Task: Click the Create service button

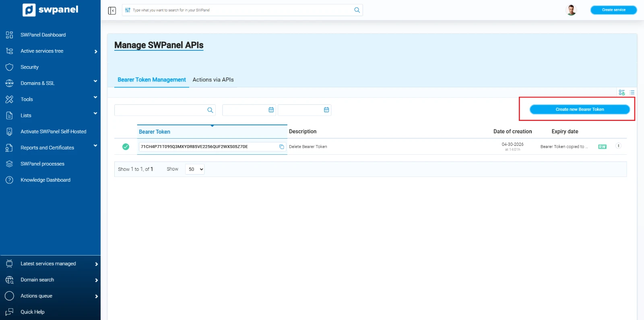Action: coord(613,10)
